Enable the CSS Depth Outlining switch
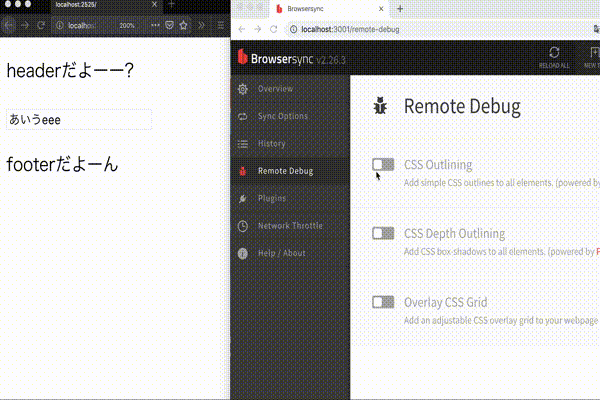 [383, 233]
